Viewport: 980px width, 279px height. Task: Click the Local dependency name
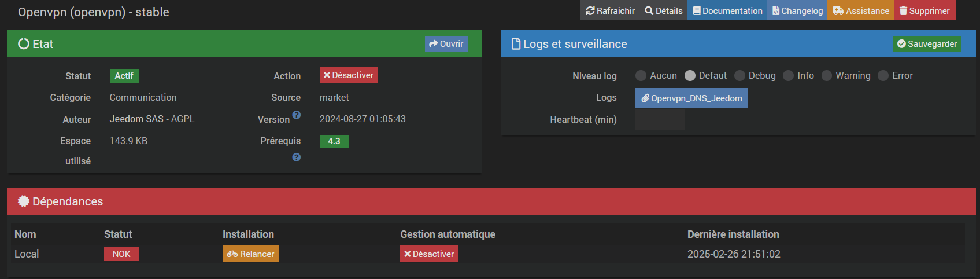(x=27, y=254)
